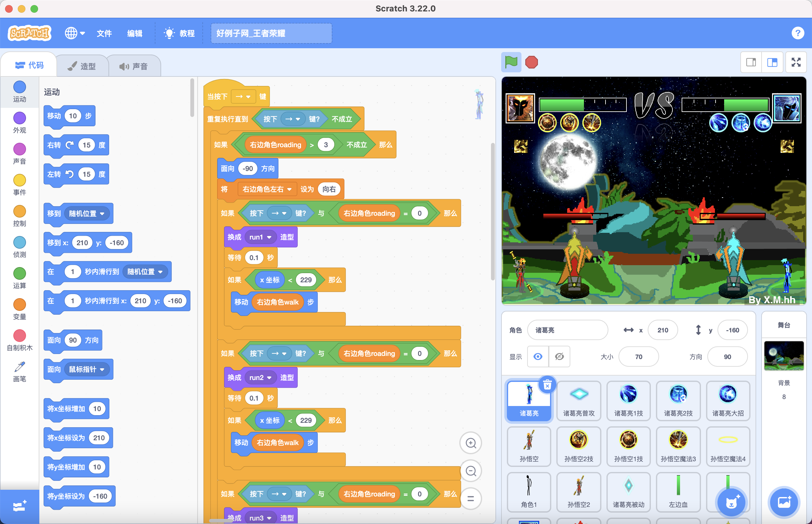Select the 诸葛亮被动 sprite
The width and height of the screenshot is (812, 524).
628,492
